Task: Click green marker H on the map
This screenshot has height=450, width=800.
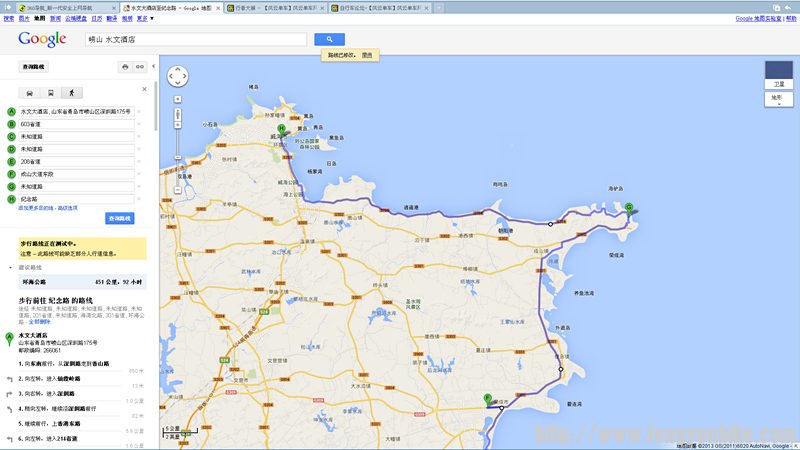Action: [x=282, y=129]
